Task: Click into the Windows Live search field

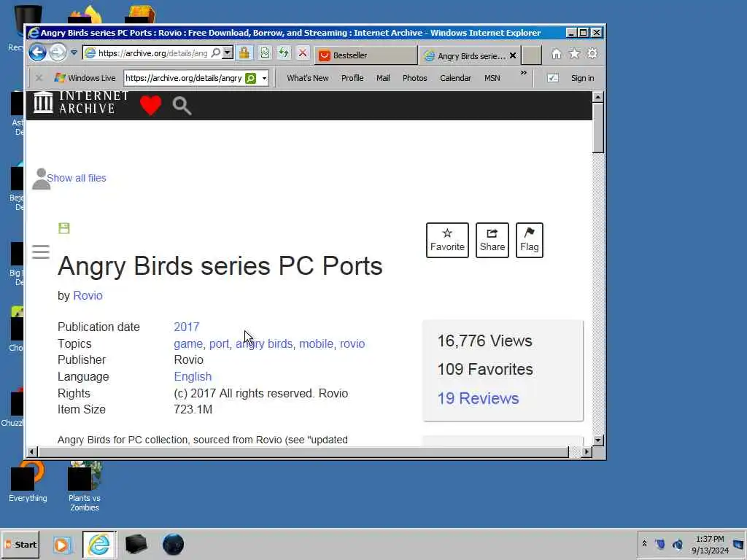Action: [x=185, y=77]
